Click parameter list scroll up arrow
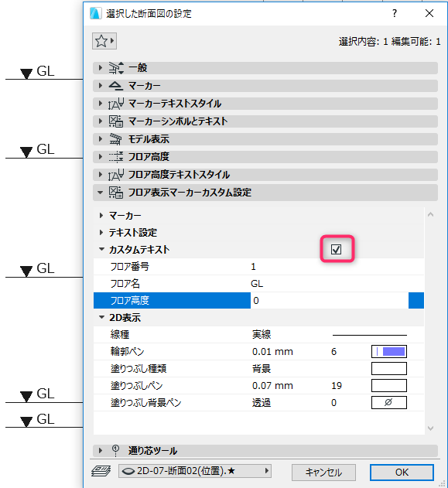 coord(430,214)
